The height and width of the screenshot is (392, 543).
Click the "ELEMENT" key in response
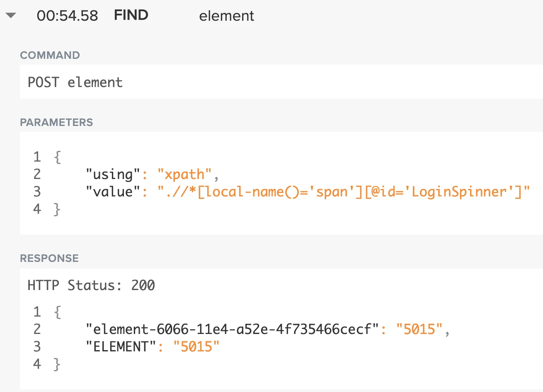pyautogui.click(x=121, y=347)
